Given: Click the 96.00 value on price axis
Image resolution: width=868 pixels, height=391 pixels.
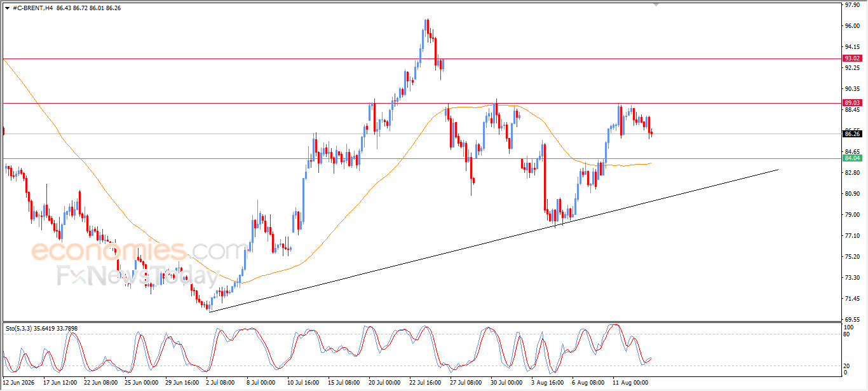Looking at the screenshot, I should (851, 26).
